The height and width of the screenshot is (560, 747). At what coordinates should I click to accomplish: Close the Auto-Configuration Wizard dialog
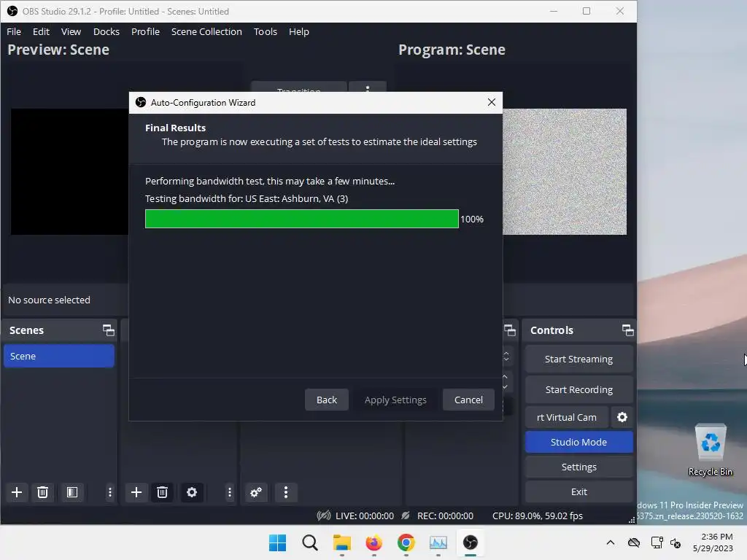[492, 102]
